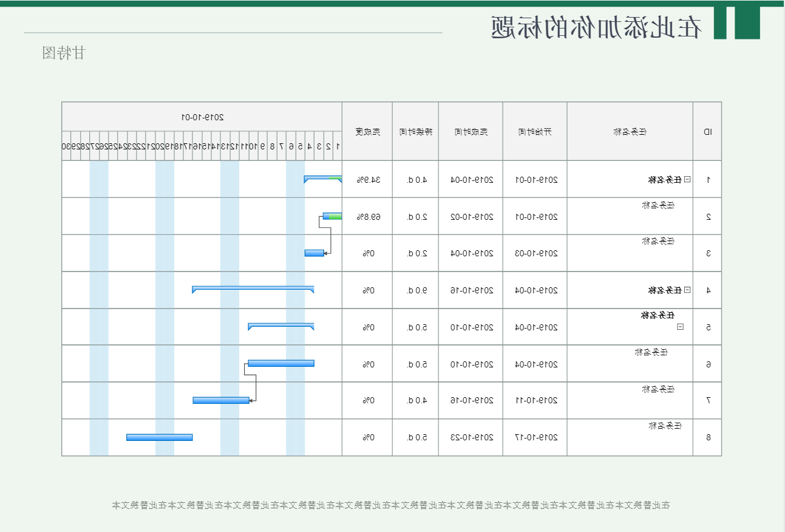785x532 pixels.
Task: Click finish date 2019-10-16 in row 4
Action: (471, 290)
